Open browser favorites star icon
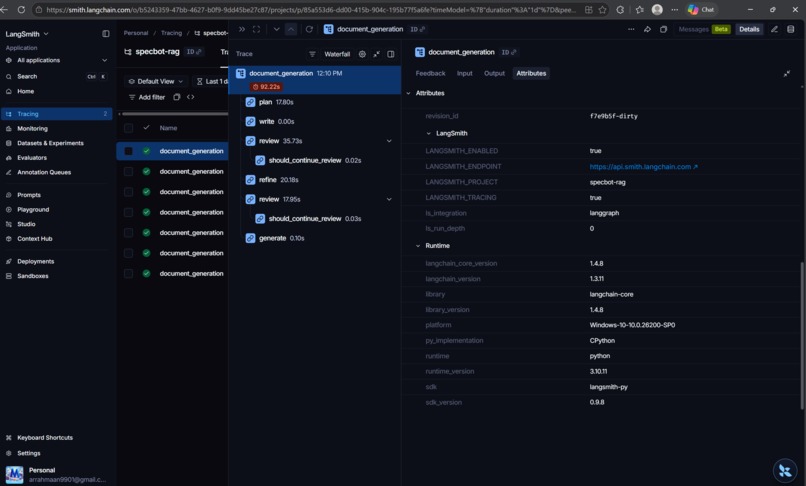806x486 pixels. [x=602, y=9]
